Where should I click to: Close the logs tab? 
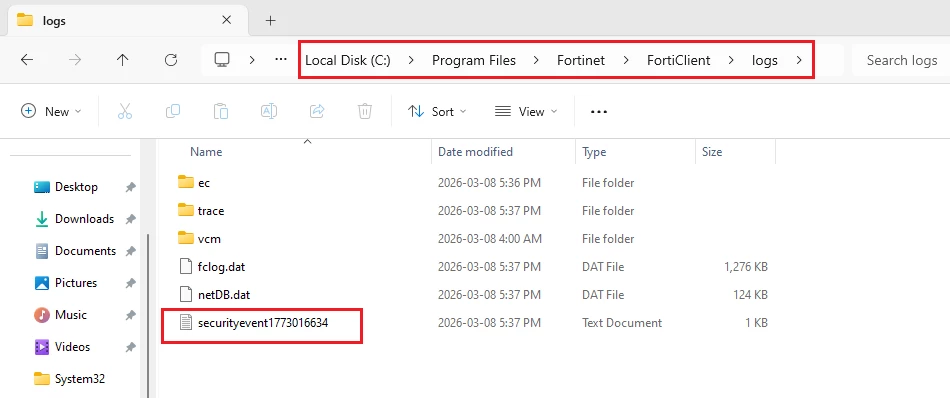click(227, 20)
